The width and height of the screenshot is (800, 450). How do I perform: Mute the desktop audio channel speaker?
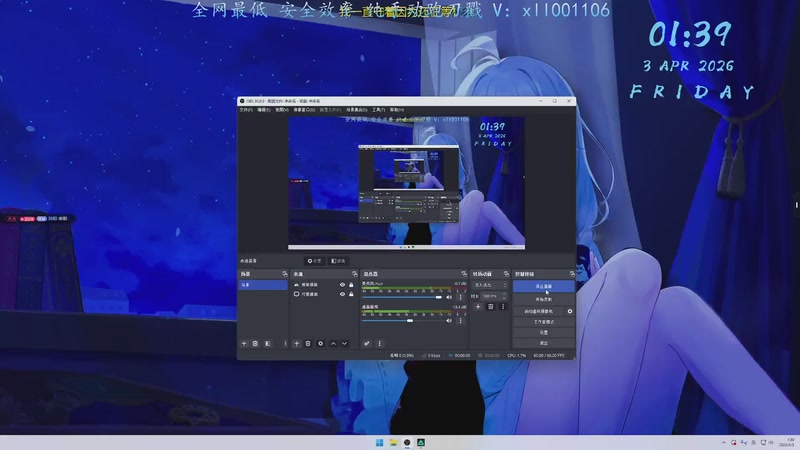pyautogui.click(x=449, y=320)
